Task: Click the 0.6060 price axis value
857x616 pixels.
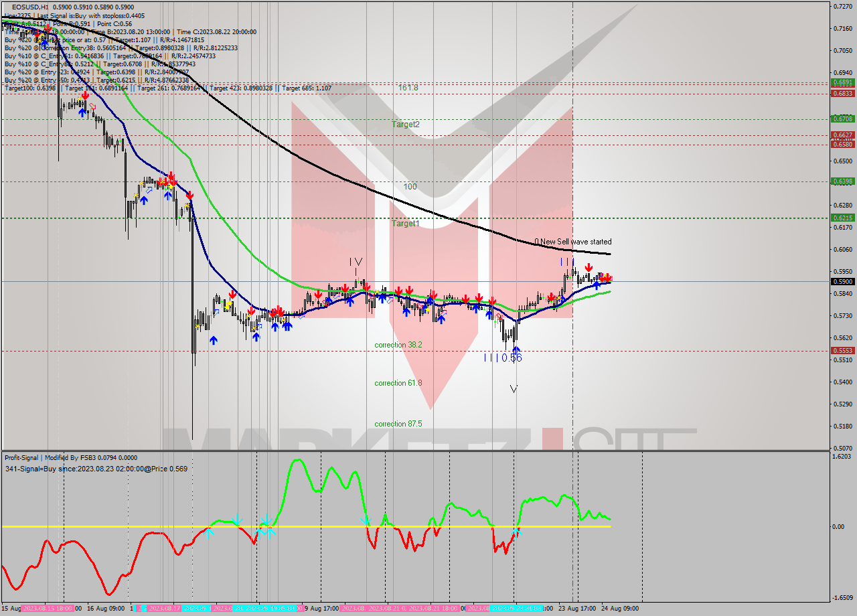Action: [843, 249]
